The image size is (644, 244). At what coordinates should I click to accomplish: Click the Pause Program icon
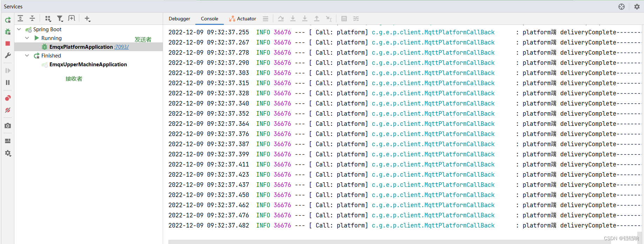[8, 82]
